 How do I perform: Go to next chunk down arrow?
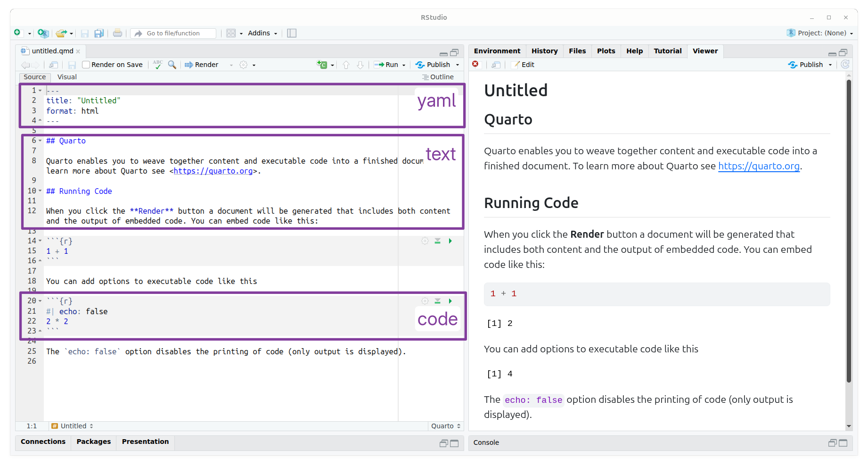(360, 65)
